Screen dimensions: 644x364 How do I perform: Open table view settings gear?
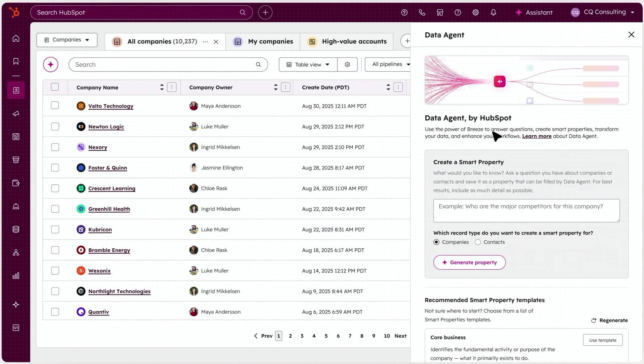[347, 65]
